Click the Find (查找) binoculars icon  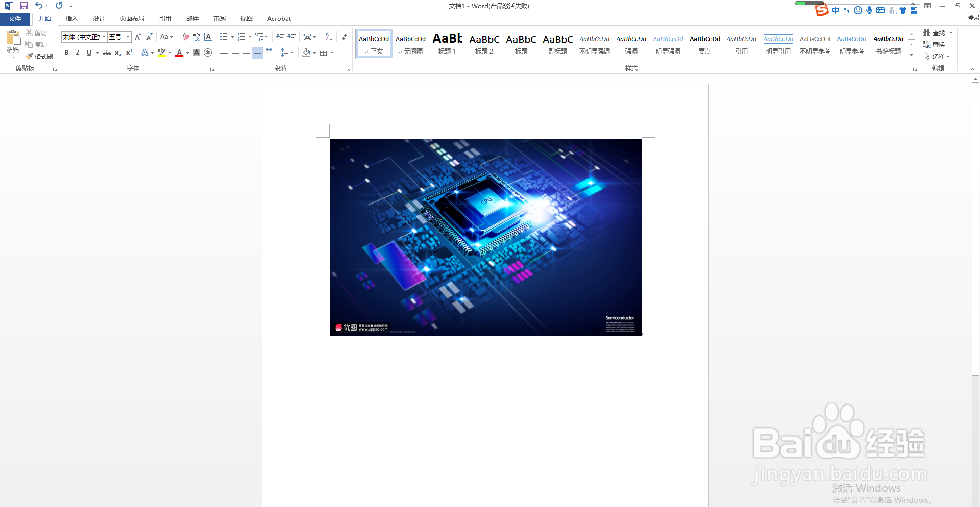926,33
